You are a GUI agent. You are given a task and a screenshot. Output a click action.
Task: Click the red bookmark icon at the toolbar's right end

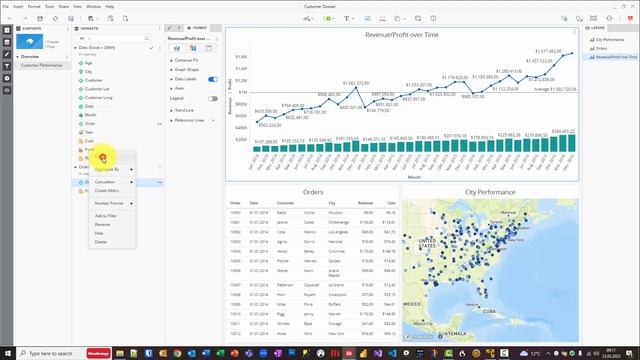click(630, 18)
